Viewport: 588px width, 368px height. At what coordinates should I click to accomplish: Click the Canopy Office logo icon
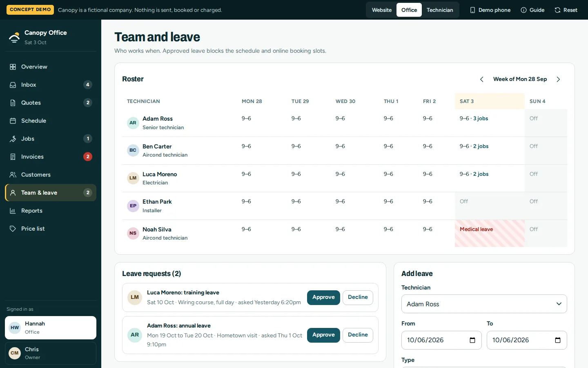click(x=14, y=37)
